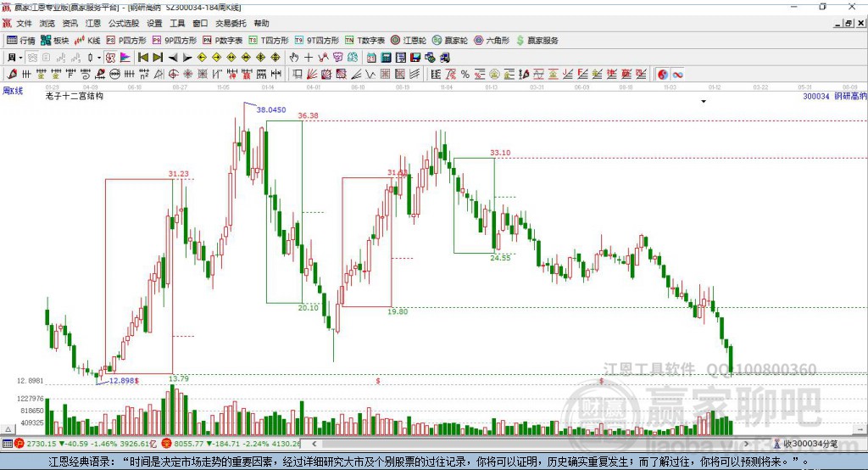Open the calculator icon
Image resolution: width=868 pixels, height=470 pixels.
(x=386, y=57)
